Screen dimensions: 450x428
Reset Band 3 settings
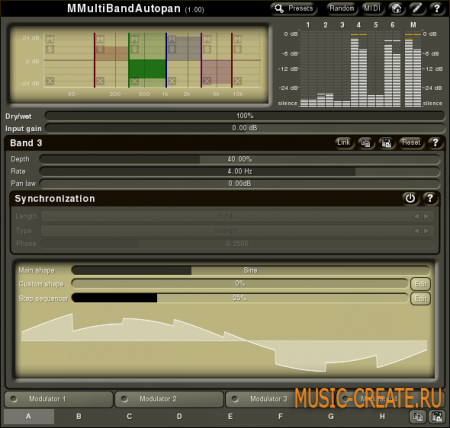tap(411, 143)
